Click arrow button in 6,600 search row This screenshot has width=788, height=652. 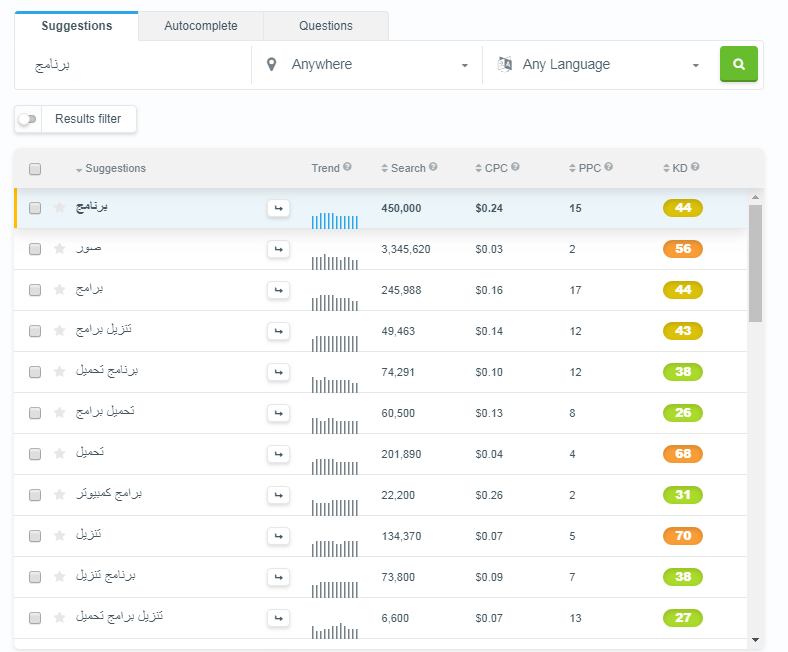pos(278,618)
